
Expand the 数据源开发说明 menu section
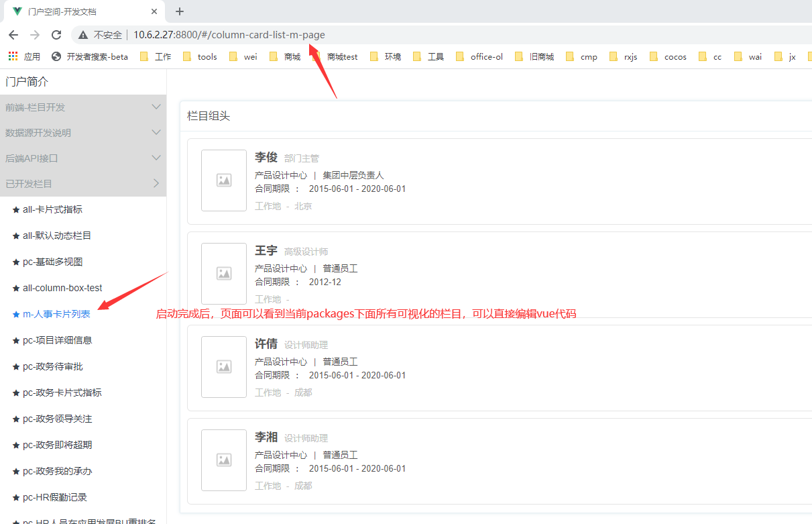tap(82, 133)
